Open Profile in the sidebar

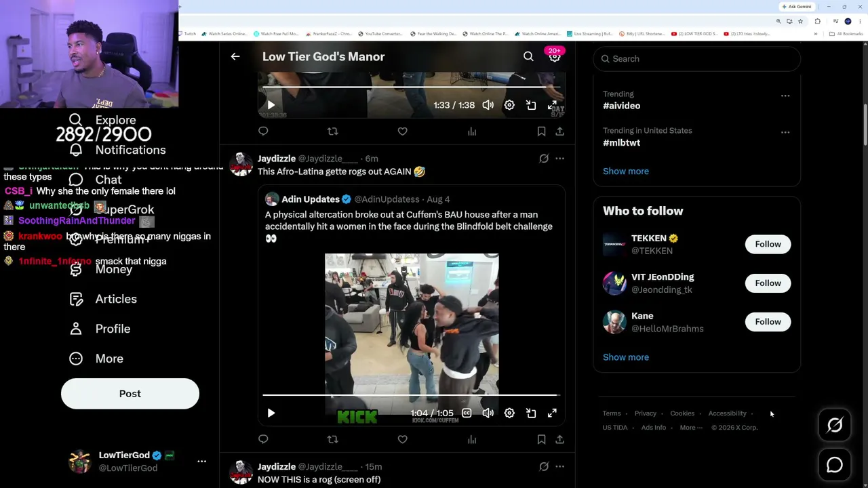(x=99, y=329)
